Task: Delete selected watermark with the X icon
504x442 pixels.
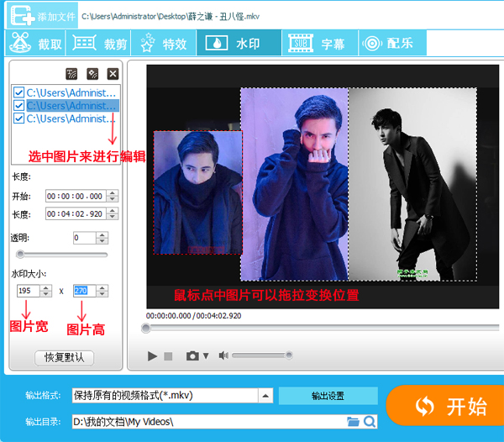Action: (x=113, y=74)
